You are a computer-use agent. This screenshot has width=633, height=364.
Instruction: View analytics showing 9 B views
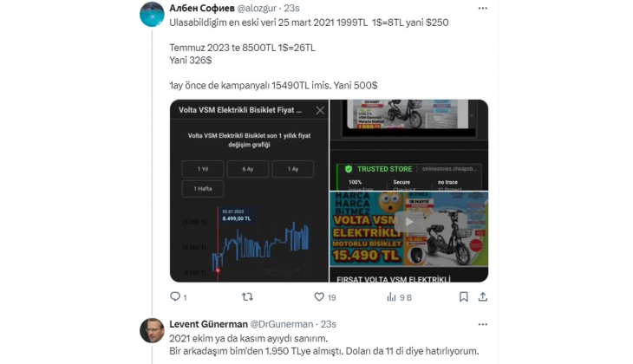(391, 297)
